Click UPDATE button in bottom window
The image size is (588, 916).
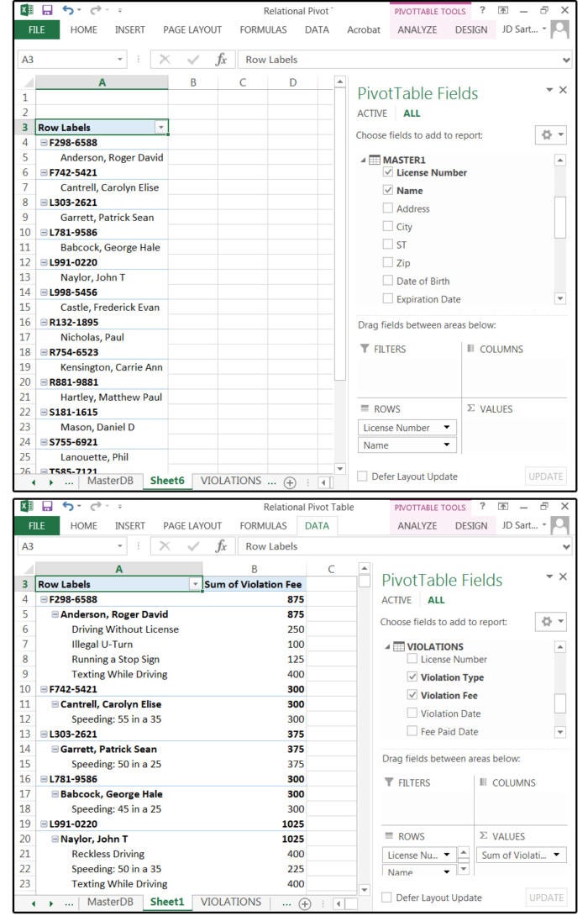[x=545, y=898]
